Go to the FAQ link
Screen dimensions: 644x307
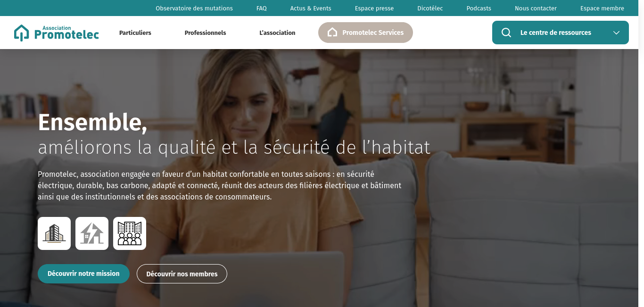(262, 8)
